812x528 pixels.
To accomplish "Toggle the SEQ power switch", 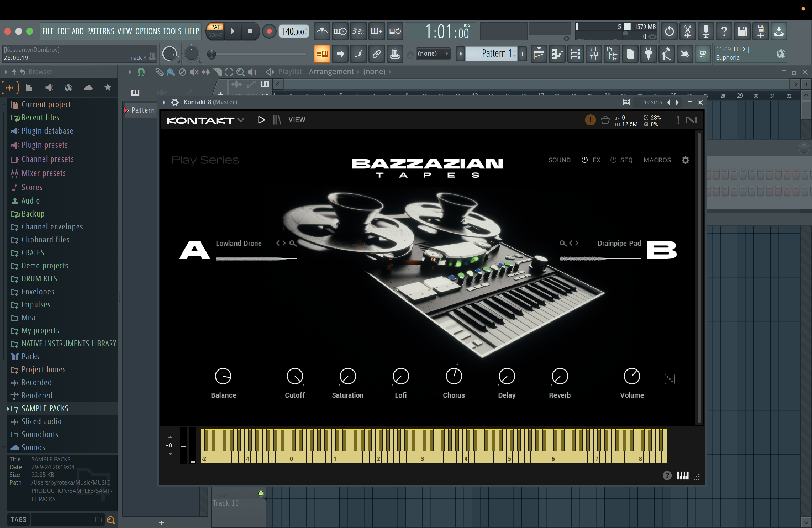I will click(613, 160).
